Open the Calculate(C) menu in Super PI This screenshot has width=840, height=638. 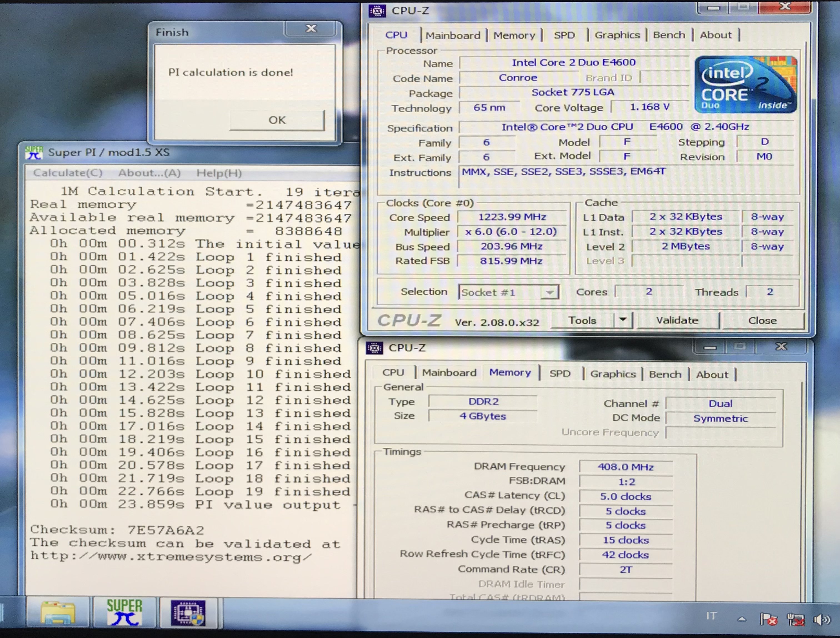click(67, 173)
